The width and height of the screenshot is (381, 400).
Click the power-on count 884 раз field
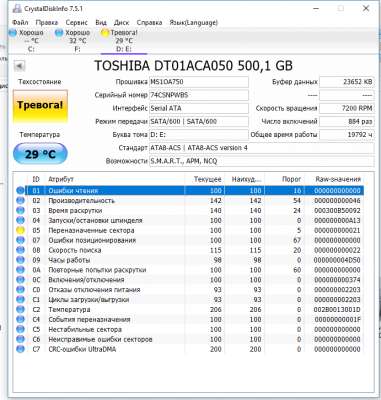(x=347, y=122)
